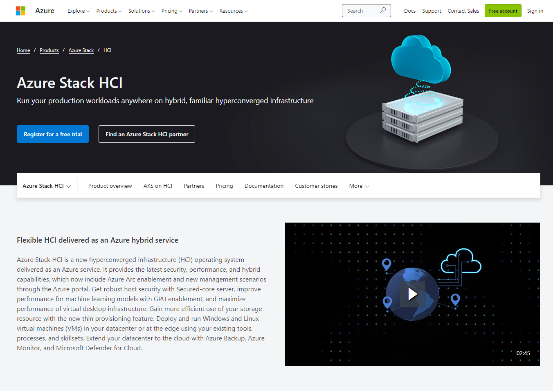Open the Pricing dropdown in top navigation
The height and width of the screenshot is (392, 553).
[x=172, y=11]
